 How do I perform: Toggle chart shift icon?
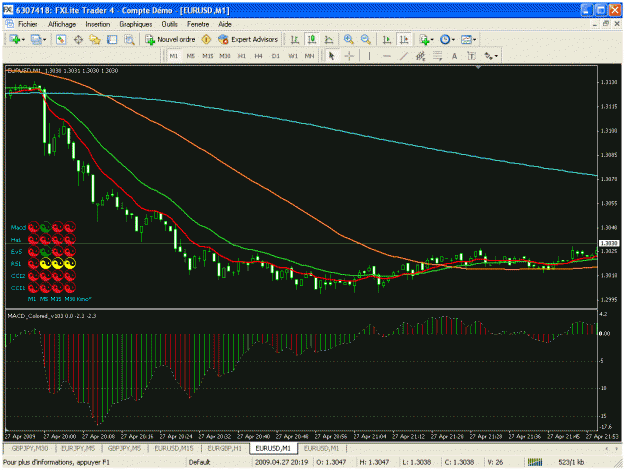(x=404, y=39)
